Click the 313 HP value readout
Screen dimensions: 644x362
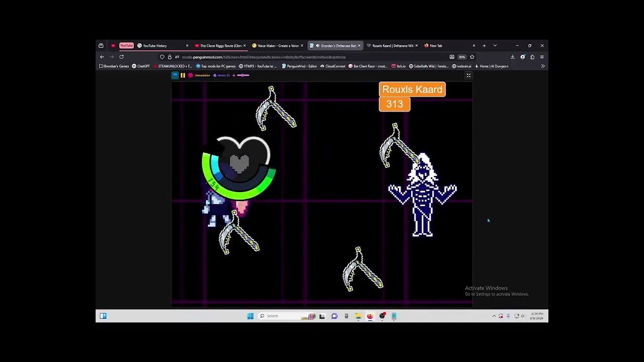click(x=394, y=104)
